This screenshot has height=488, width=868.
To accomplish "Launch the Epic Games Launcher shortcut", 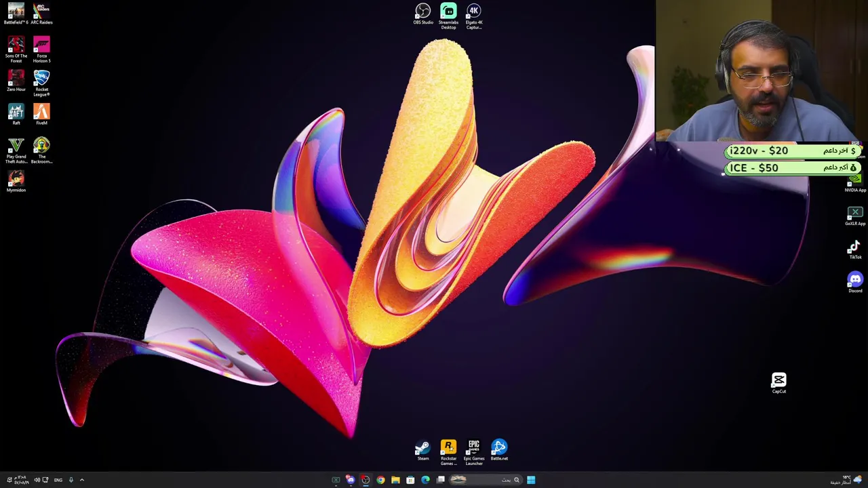I will coord(474,453).
